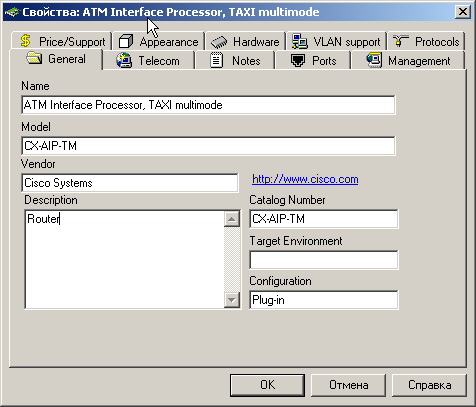
Task: Click the Description scrollbar track
Action: [232, 259]
